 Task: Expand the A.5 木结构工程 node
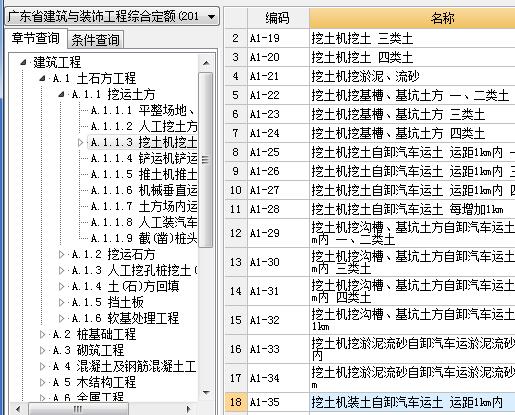pyautogui.click(x=42, y=382)
